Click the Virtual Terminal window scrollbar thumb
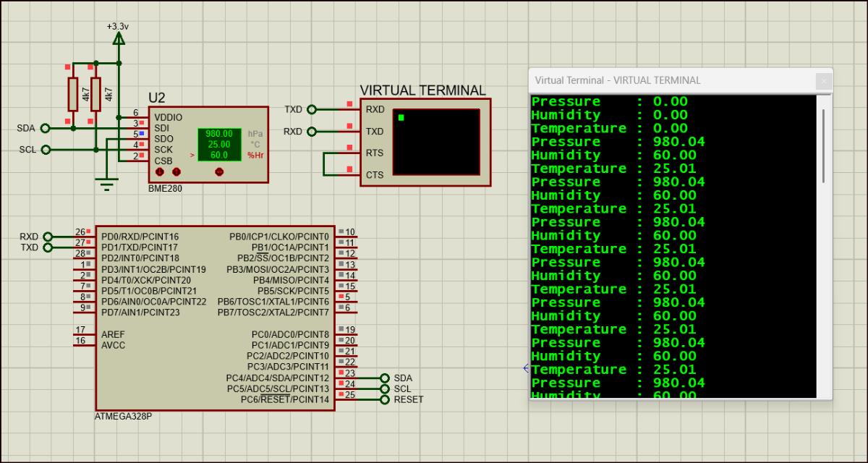Viewport: 868px width, 463px height. (x=824, y=145)
